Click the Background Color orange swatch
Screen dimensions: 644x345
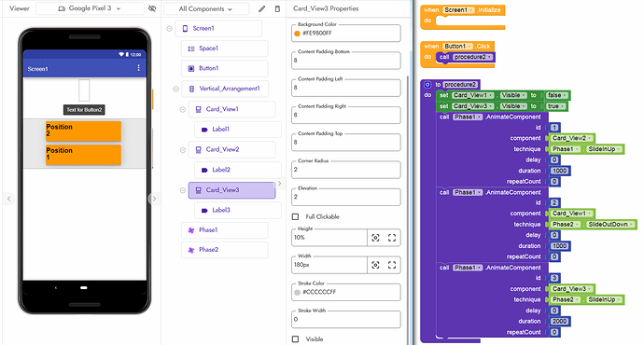pos(297,34)
